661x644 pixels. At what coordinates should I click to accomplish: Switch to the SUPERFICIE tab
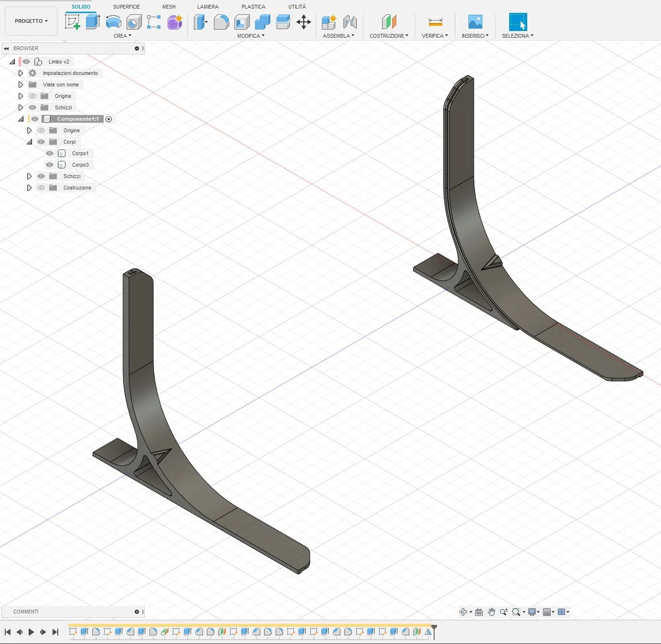(127, 7)
